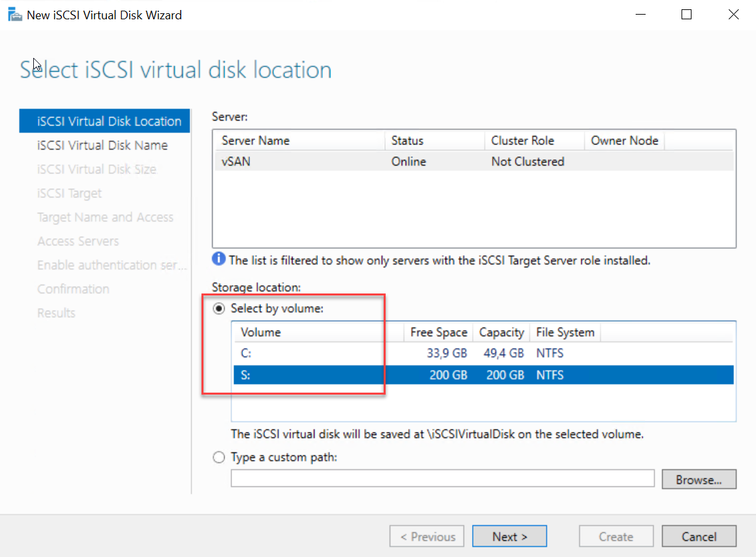Sort servers by the Status column header

[435, 140]
